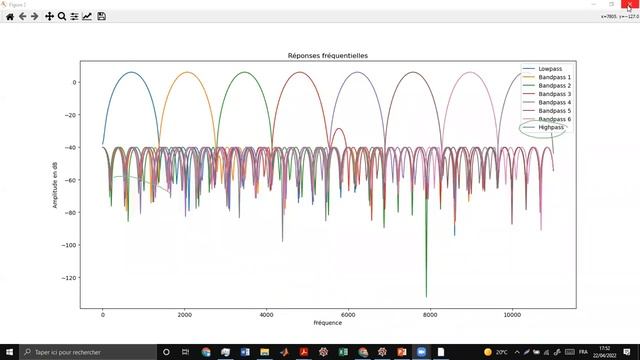Click the plot title Réponses fréquentielles
Image resolution: width=640 pixels, height=360 pixels.
click(328, 56)
